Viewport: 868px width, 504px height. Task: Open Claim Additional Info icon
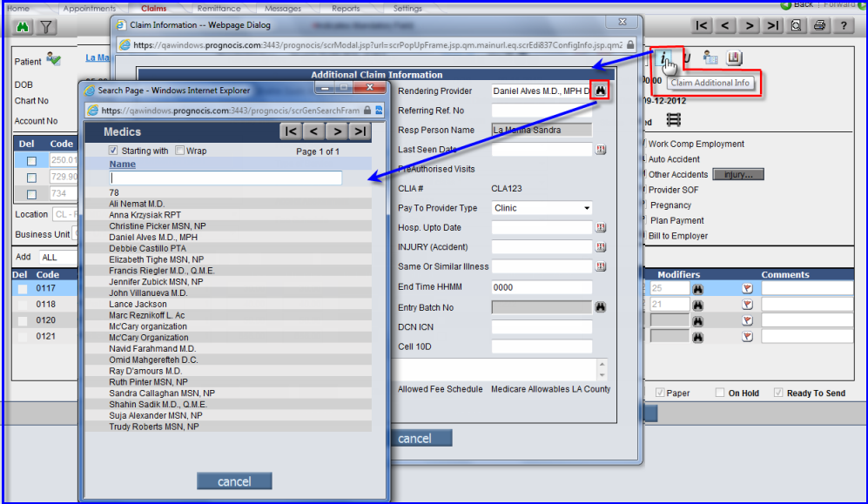[663, 58]
